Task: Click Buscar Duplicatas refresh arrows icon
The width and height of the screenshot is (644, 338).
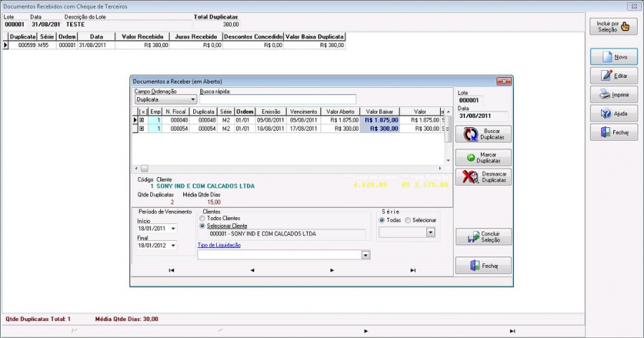Action: 471,134
